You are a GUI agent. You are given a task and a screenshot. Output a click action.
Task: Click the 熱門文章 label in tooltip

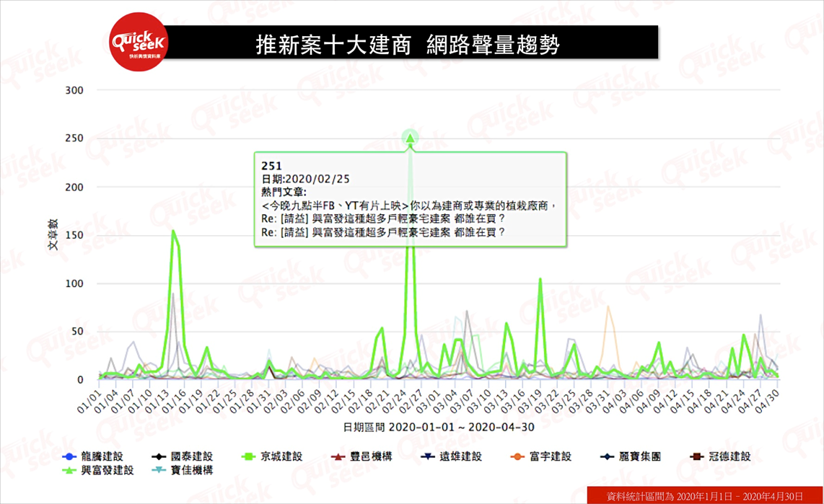coord(284,192)
